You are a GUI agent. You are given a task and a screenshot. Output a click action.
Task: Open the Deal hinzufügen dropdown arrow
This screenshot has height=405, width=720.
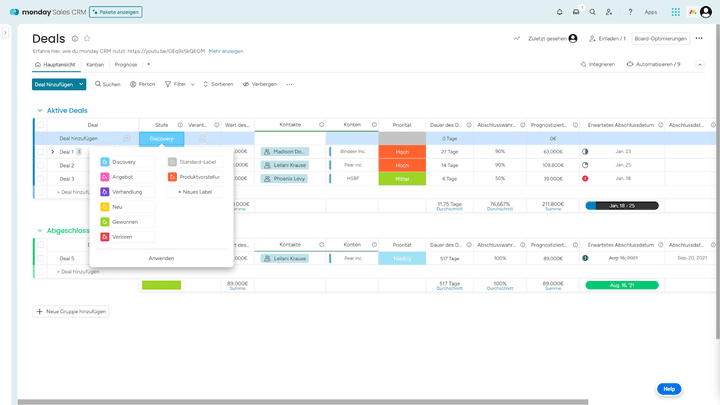click(81, 84)
